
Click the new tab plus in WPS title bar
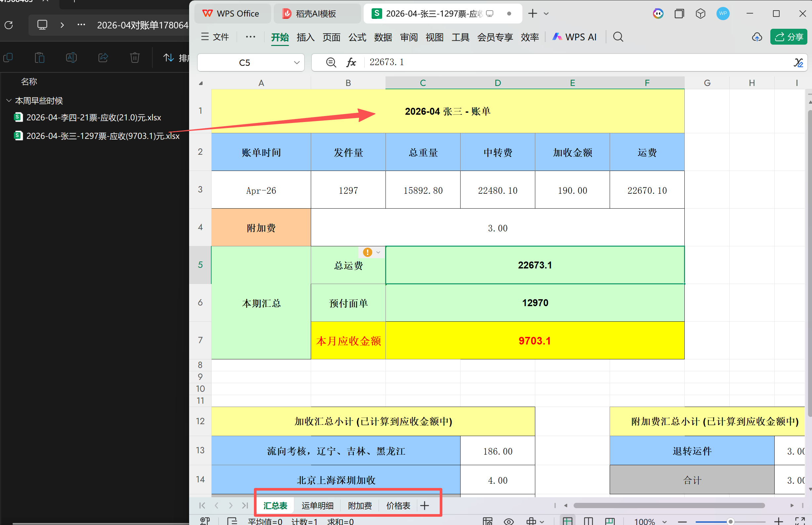click(533, 14)
